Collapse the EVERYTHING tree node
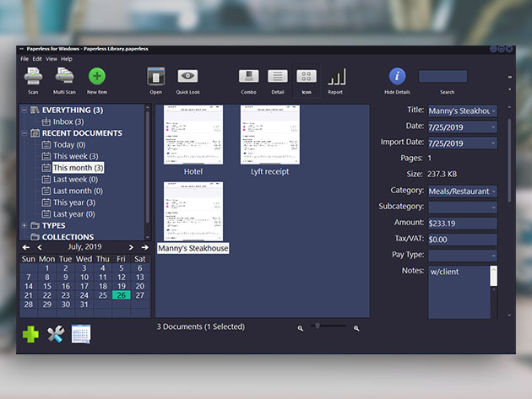The height and width of the screenshot is (399, 532). click(x=24, y=110)
